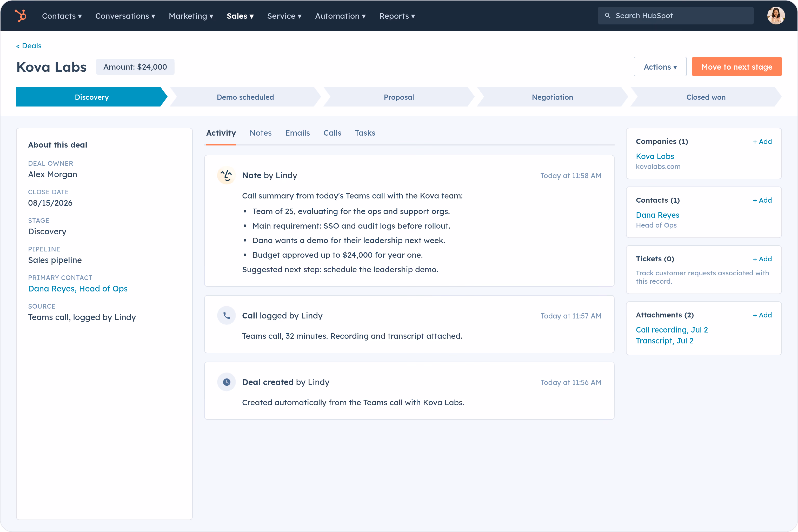This screenshot has width=798, height=532.
Task: Click the HubSpot sprocket logo
Action: (x=20, y=16)
